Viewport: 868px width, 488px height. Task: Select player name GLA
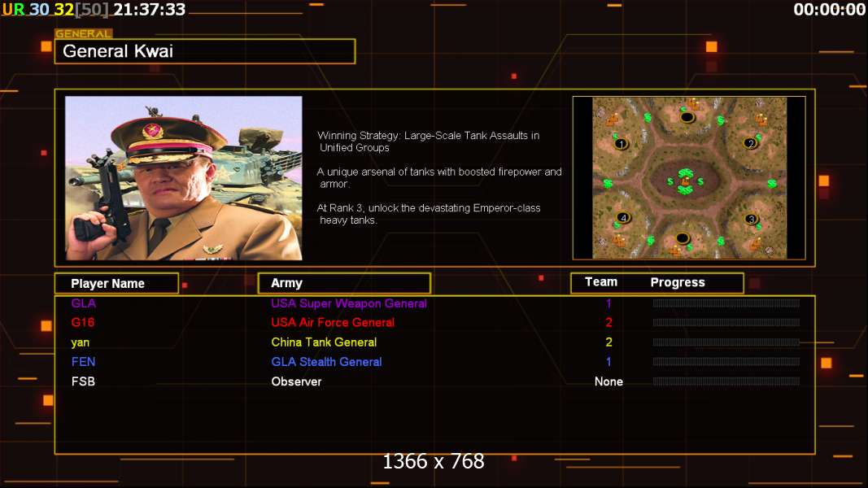[84, 303]
